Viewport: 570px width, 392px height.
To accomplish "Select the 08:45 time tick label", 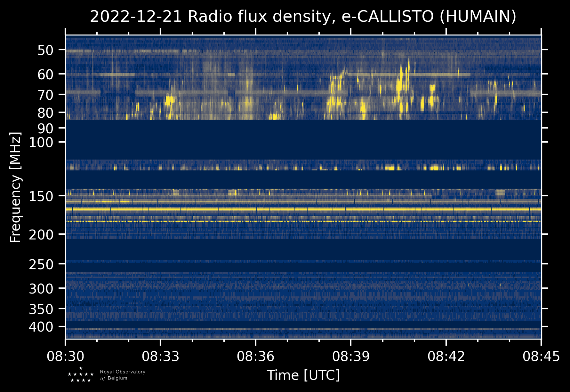I will [541, 356].
